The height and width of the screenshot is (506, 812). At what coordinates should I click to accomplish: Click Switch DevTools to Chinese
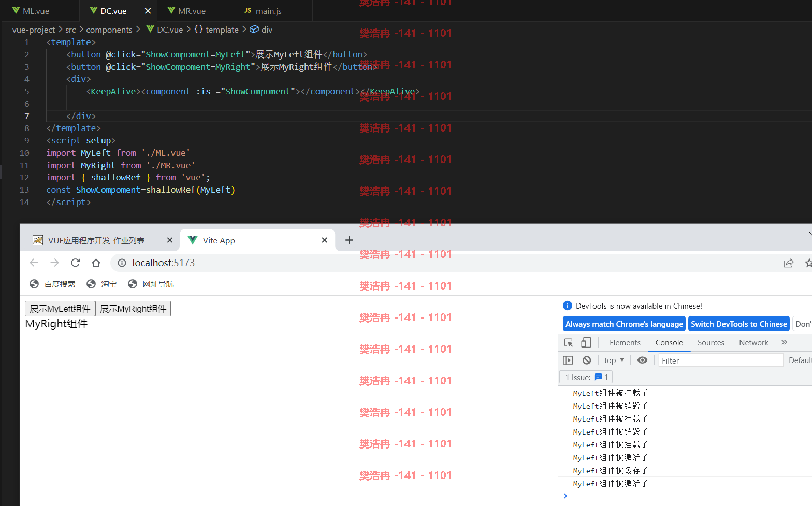tap(739, 324)
